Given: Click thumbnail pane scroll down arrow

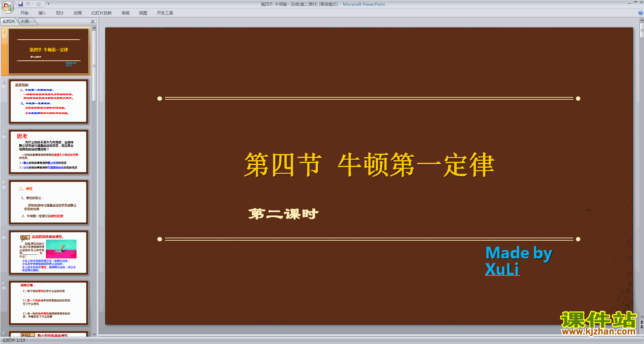Looking at the screenshot, I should 94,334.
